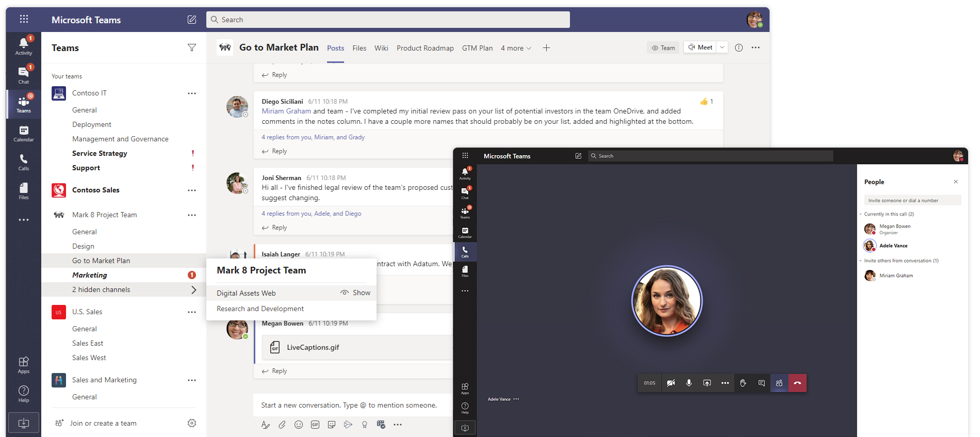
Task: Open the GTM Plan tab
Action: pos(477,48)
